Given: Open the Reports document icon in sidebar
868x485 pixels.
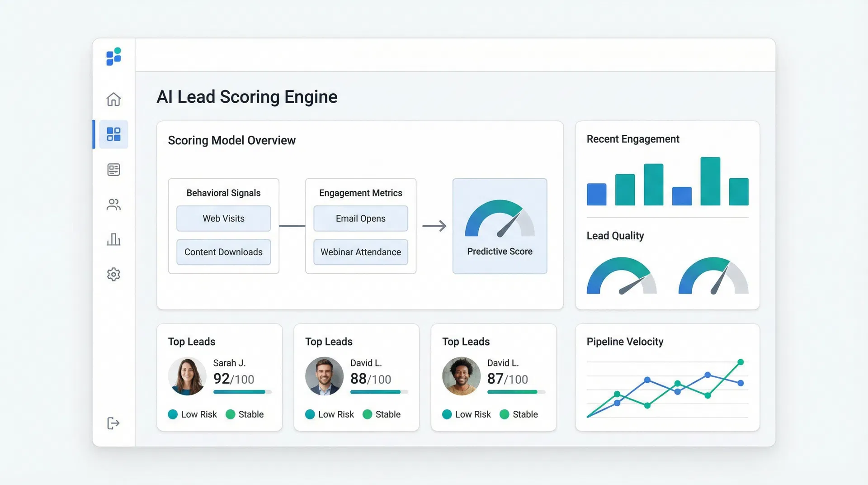Looking at the screenshot, I should (113, 170).
